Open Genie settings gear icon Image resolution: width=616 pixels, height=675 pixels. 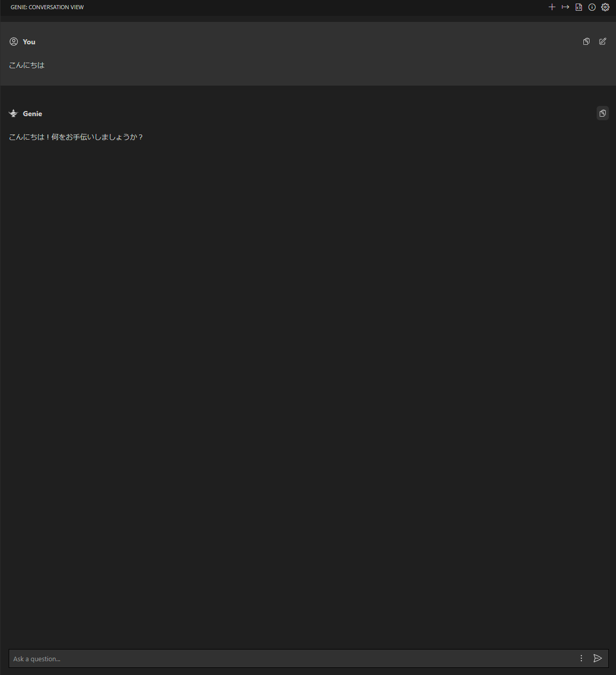pos(605,7)
